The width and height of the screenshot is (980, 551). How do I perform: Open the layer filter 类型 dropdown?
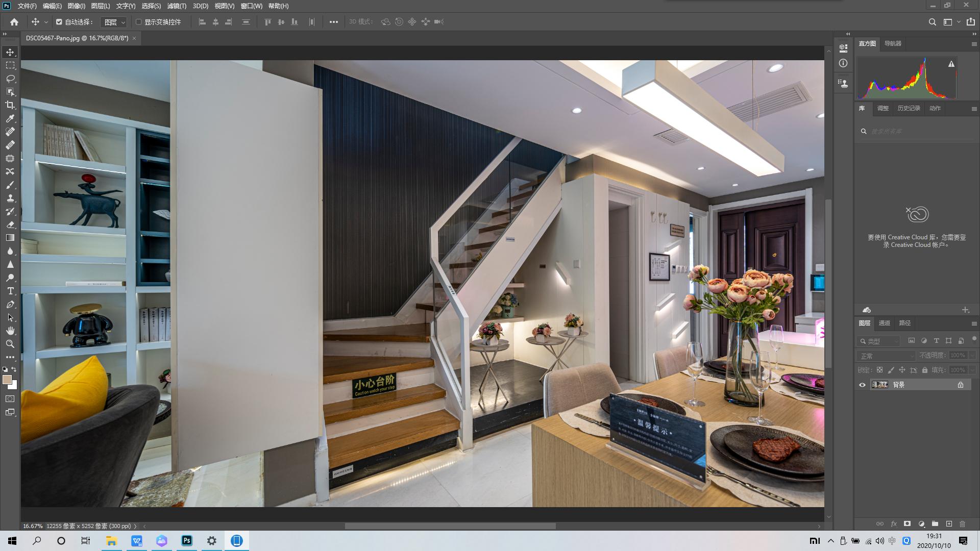pyautogui.click(x=879, y=341)
